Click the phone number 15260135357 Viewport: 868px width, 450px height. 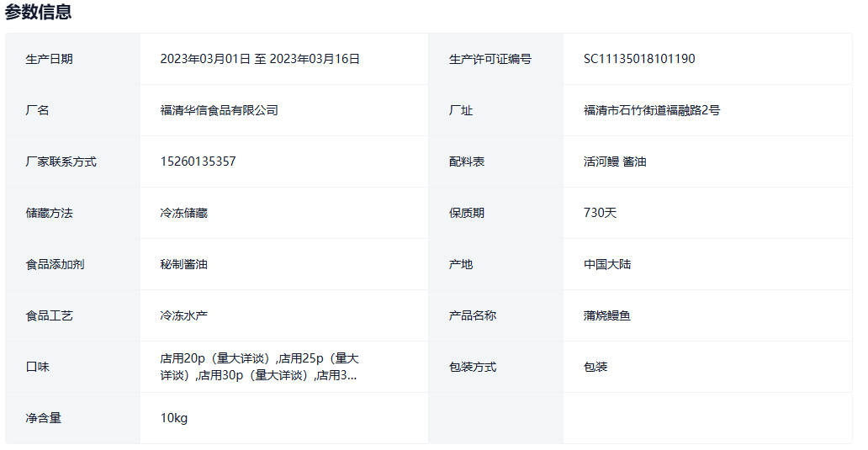(x=198, y=161)
